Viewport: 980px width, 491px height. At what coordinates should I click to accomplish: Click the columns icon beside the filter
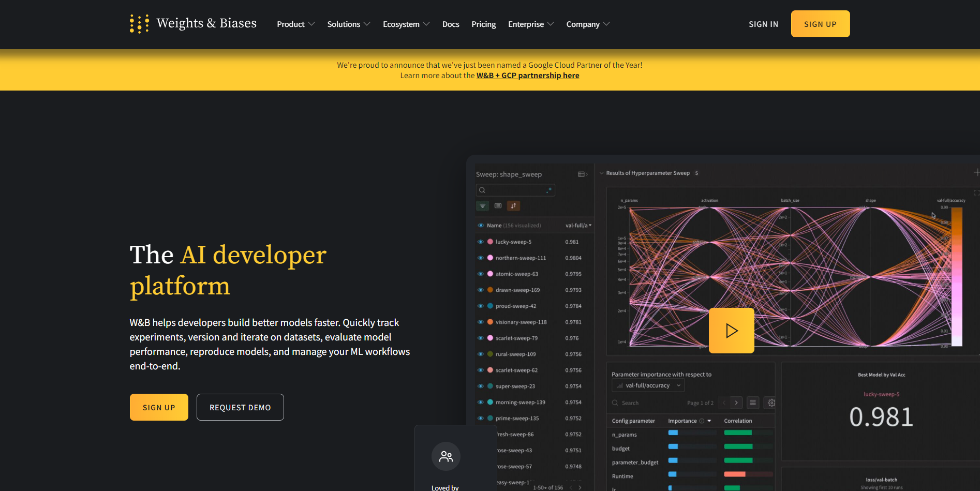[498, 206]
